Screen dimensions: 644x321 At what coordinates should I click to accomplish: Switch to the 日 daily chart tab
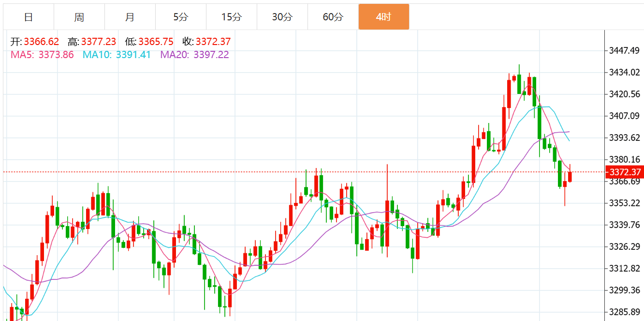[x=29, y=17]
